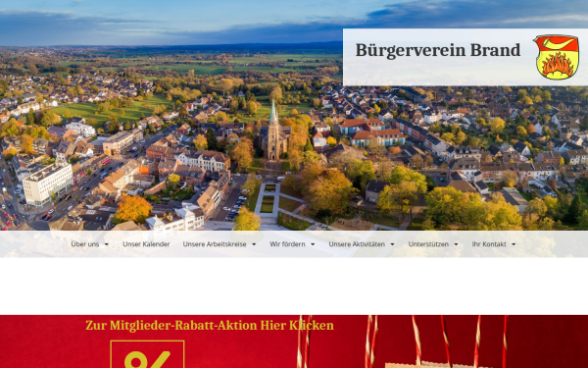Image resolution: width=588 pixels, height=368 pixels.
Task: Click the percent sign discount icon
Action: tap(147, 354)
